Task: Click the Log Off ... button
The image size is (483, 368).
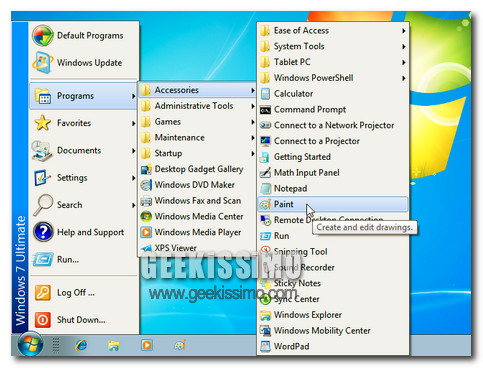Action: [83, 293]
